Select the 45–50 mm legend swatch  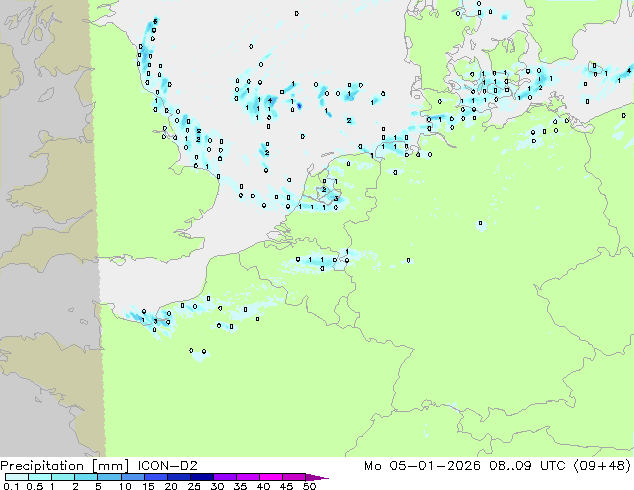294,477
